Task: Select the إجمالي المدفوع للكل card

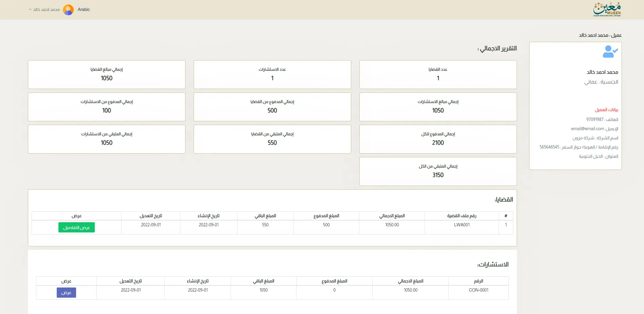Action: tap(438, 139)
